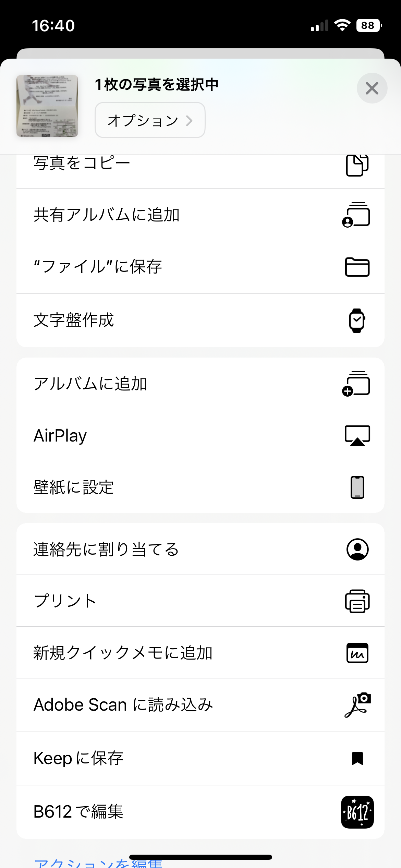Tap the Quick Note icon
The height and width of the screenshot is (868, 401).
(x=357, y=653)
